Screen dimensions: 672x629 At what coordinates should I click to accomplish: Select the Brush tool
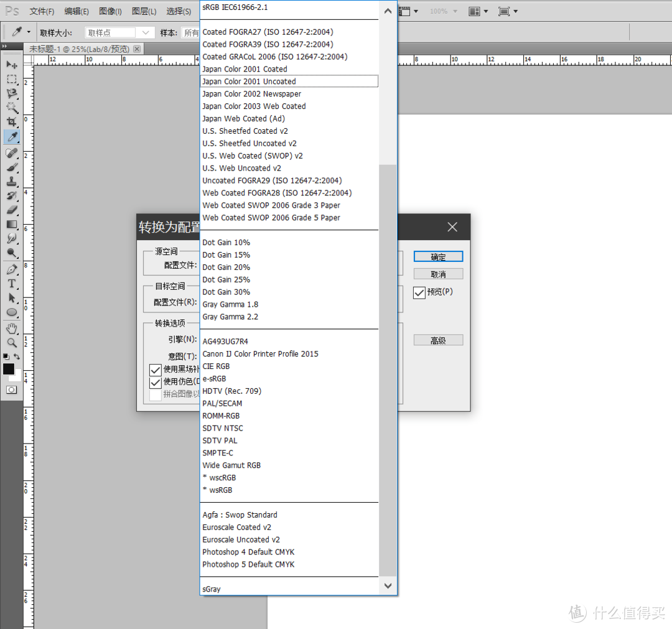click(12, 167)
